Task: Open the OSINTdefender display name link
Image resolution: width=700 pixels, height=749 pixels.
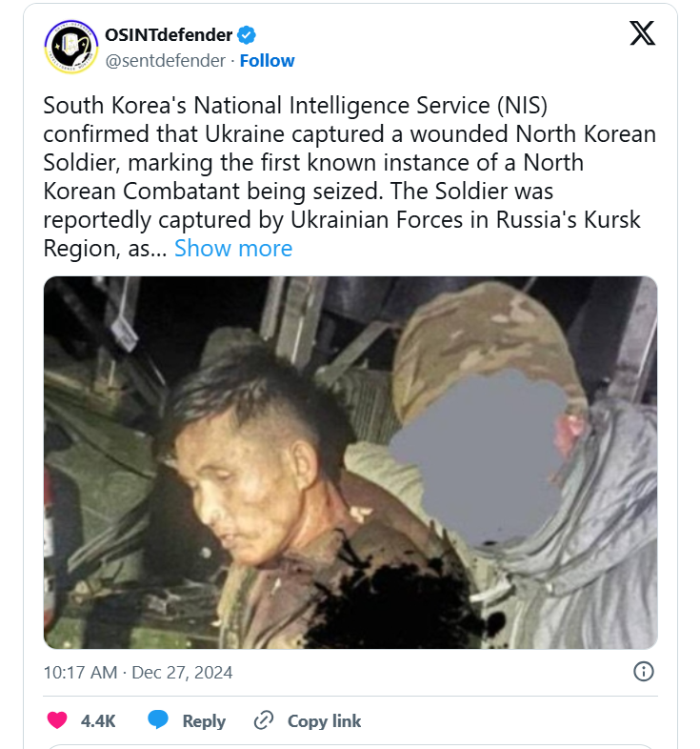Action: (169, 35)
